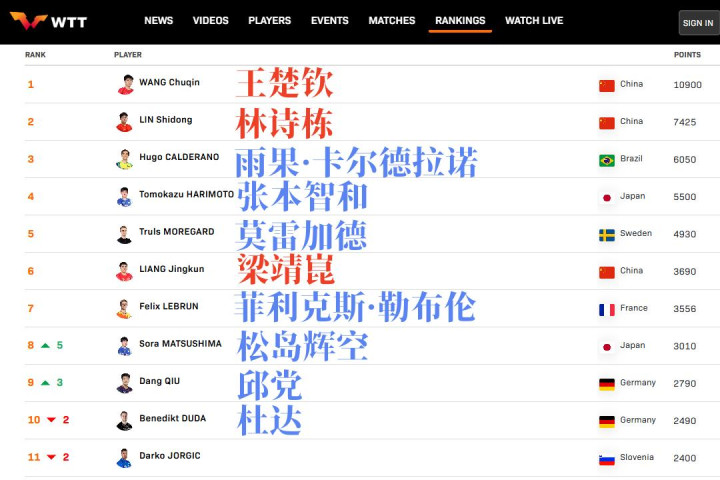Select points value 10900

click(x=687, y=85)
